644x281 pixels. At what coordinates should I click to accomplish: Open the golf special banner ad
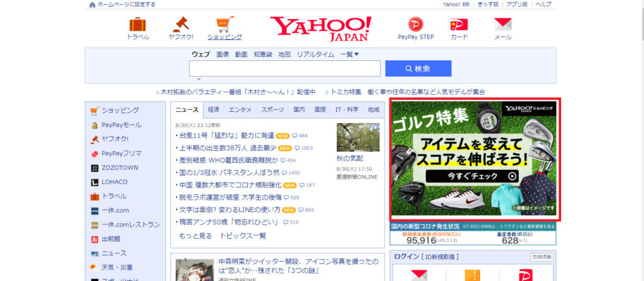click(x=473, y=159)
